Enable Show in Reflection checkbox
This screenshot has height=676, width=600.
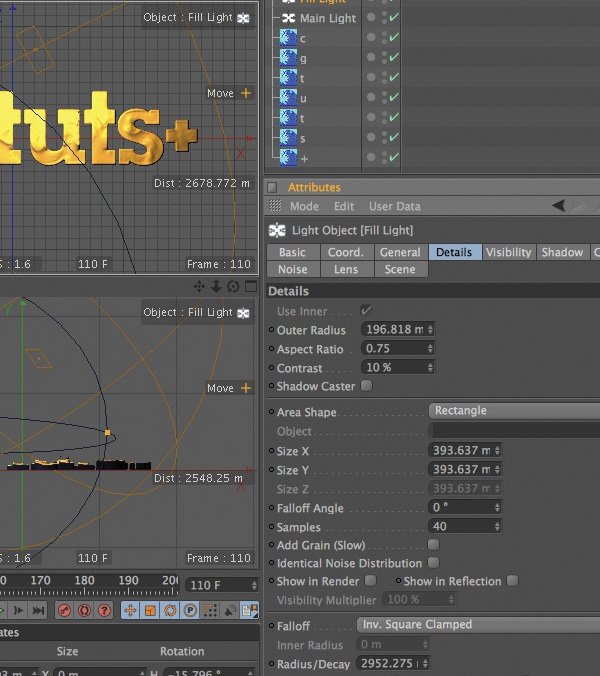pos(512,580)
